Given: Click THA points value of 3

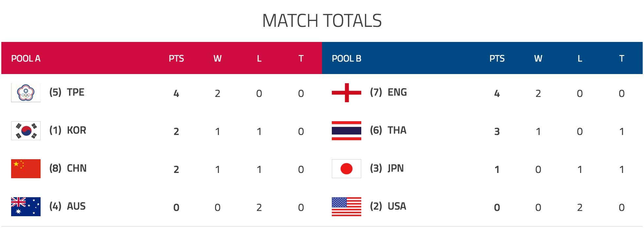Looking at the screenshot, I should click(497, 131).
